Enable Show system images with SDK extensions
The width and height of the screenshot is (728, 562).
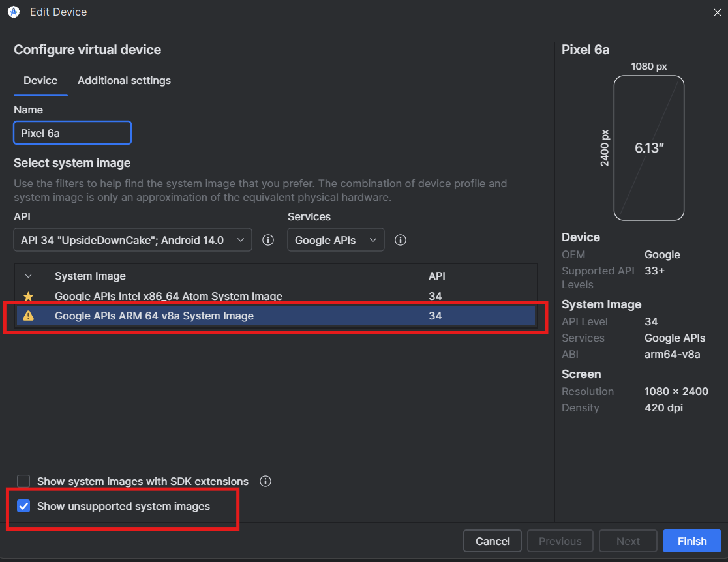point(23,481)
